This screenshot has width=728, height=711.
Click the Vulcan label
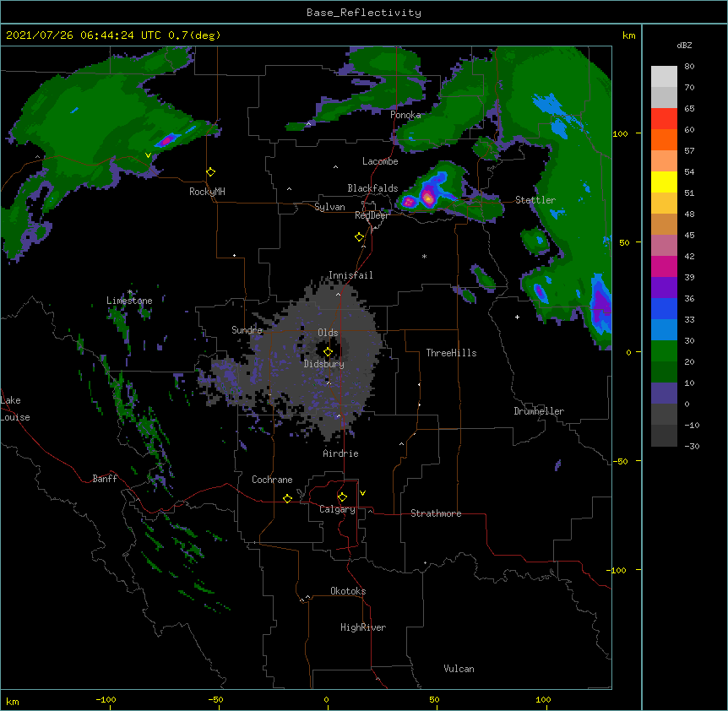[459, 669]
